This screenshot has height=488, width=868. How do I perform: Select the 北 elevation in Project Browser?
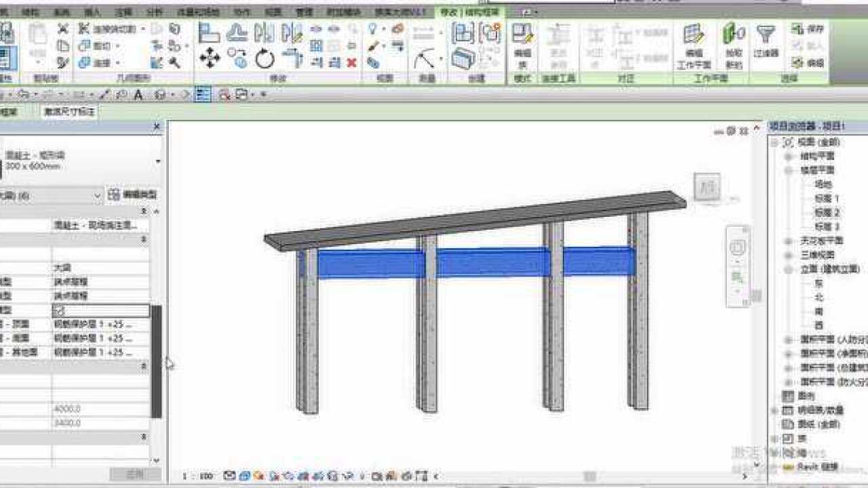[x=819, y=297]
